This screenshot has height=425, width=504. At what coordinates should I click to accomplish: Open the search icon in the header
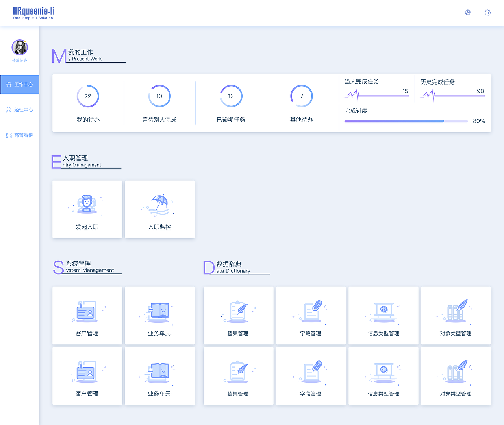click(x=468, y=13)
